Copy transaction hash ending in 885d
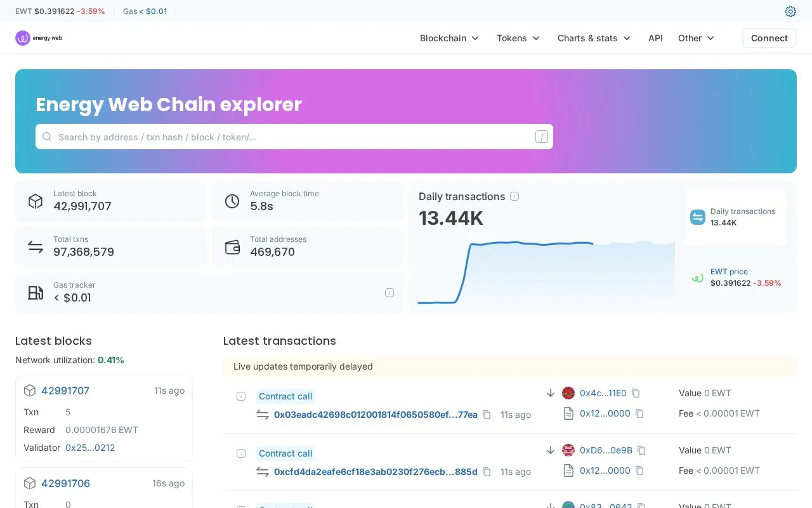Screen dimensions: 812x508 (487, 472)
